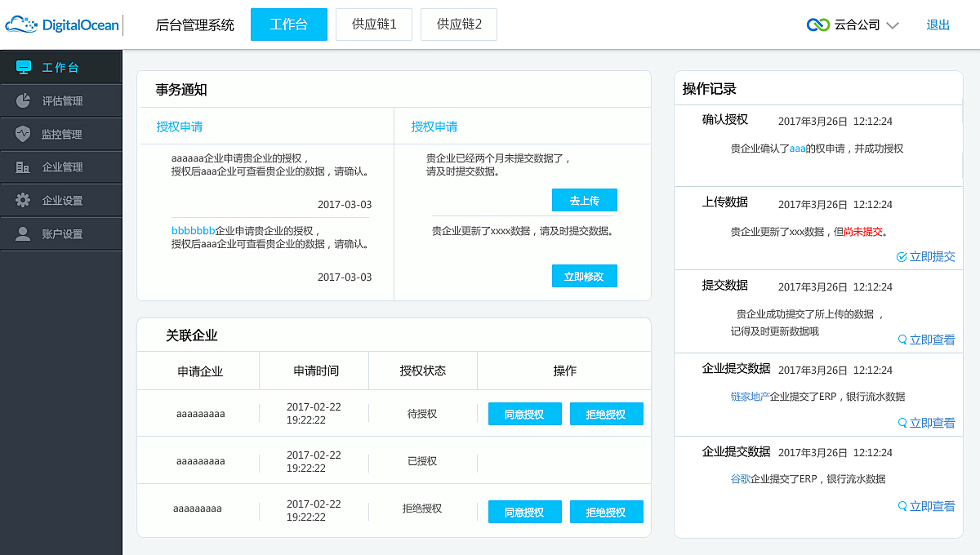This screenshot has height=555, width=980.
Task: Select 工作台 in the sidebar
Action: [61, 68]
